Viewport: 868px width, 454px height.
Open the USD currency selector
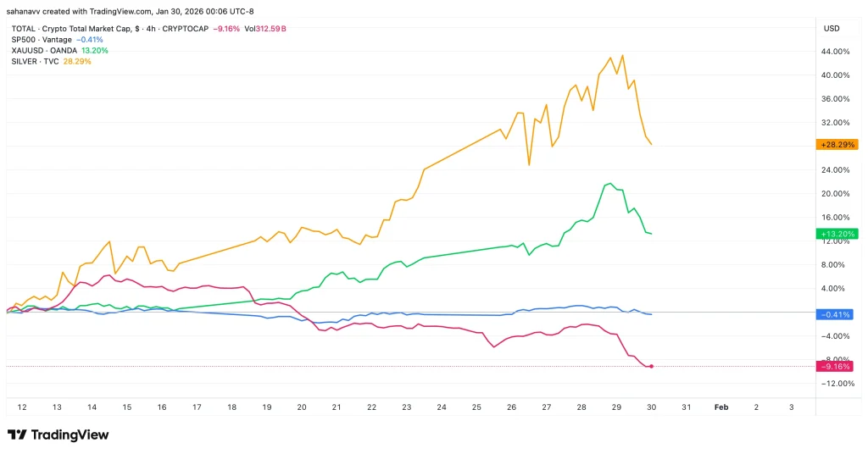click(831, 28)
